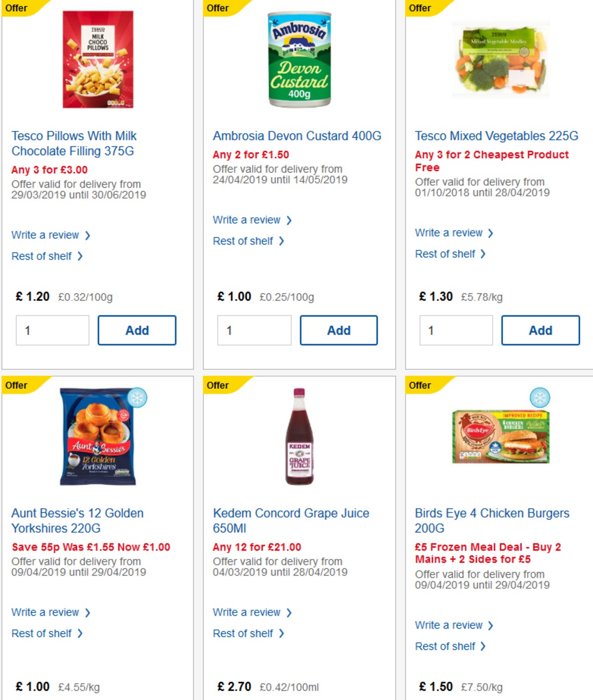
Task: Click the Offer flag on Aunt Bessie's tile
Action: (17, 385)
